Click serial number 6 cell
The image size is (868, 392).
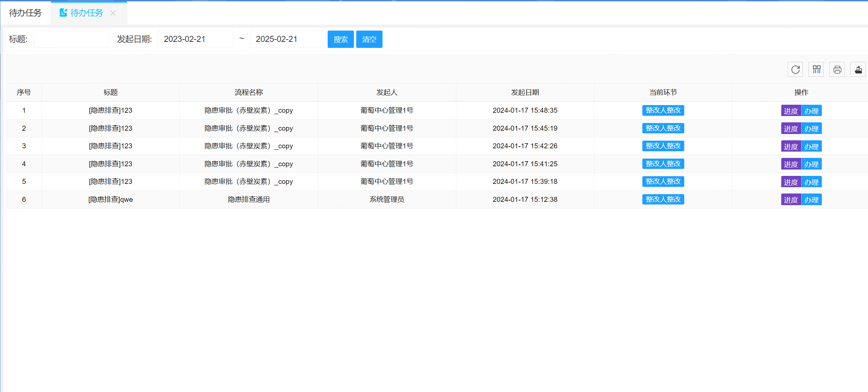point(24,199)
